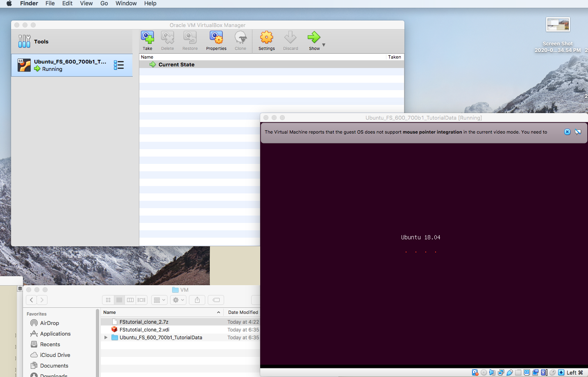Click the Finder share icon
This screenshot has height=377, width=588.
coord(197,300)
